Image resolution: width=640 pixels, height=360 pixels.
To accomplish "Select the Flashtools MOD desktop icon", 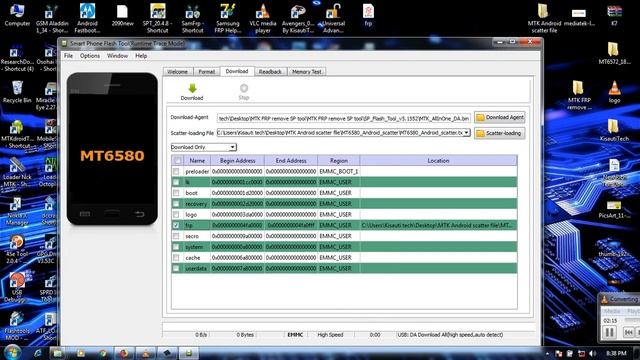I will coord(17,326).
